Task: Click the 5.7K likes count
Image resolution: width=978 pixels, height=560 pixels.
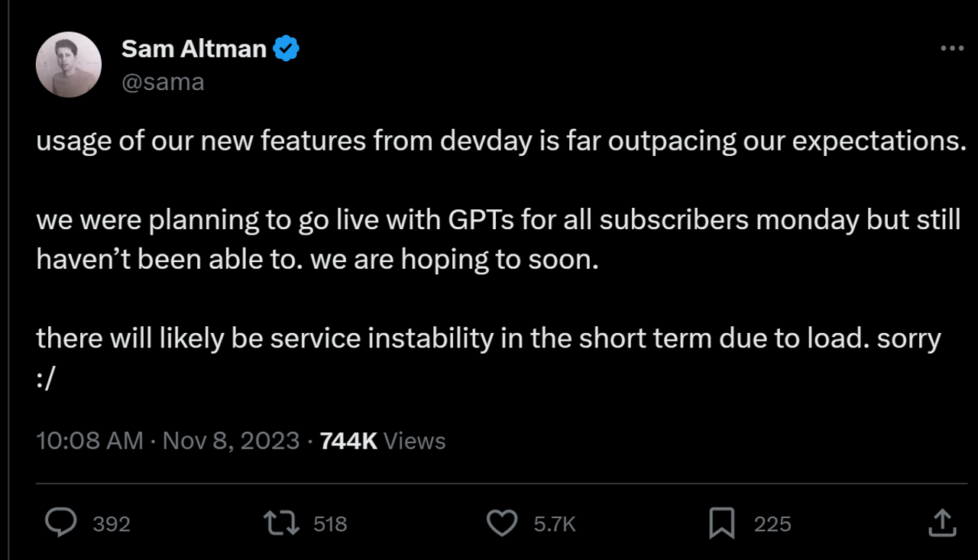Action: pos(555,524)
